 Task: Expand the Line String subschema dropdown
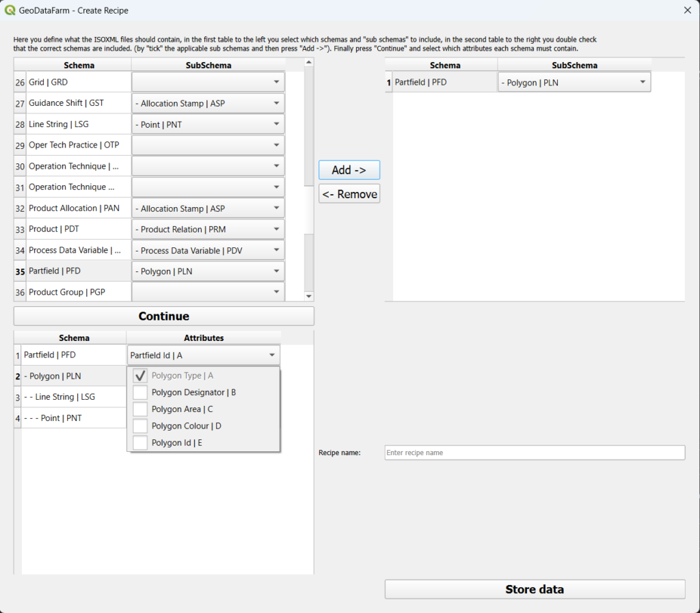click(x=276, y=124)
